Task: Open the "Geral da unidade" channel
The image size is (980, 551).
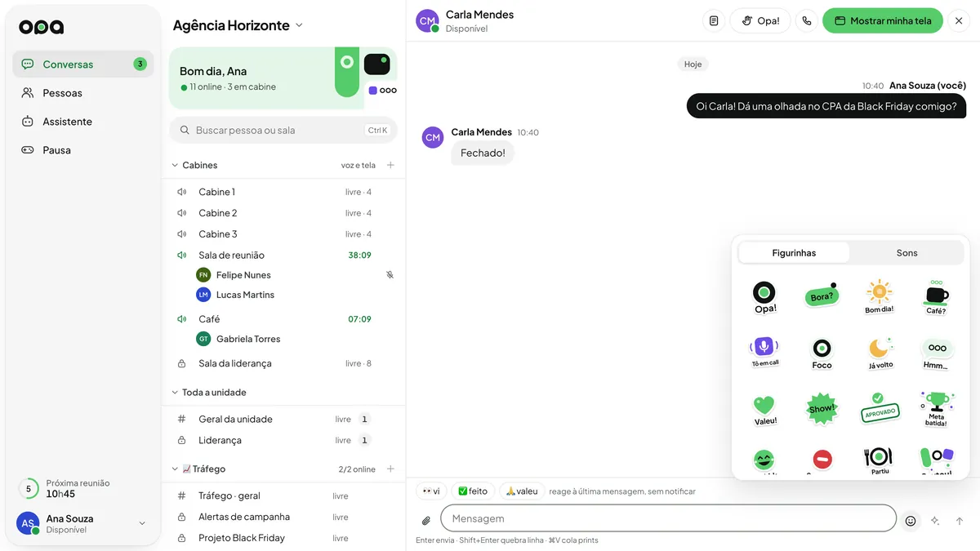Action: tap(283, 419)
